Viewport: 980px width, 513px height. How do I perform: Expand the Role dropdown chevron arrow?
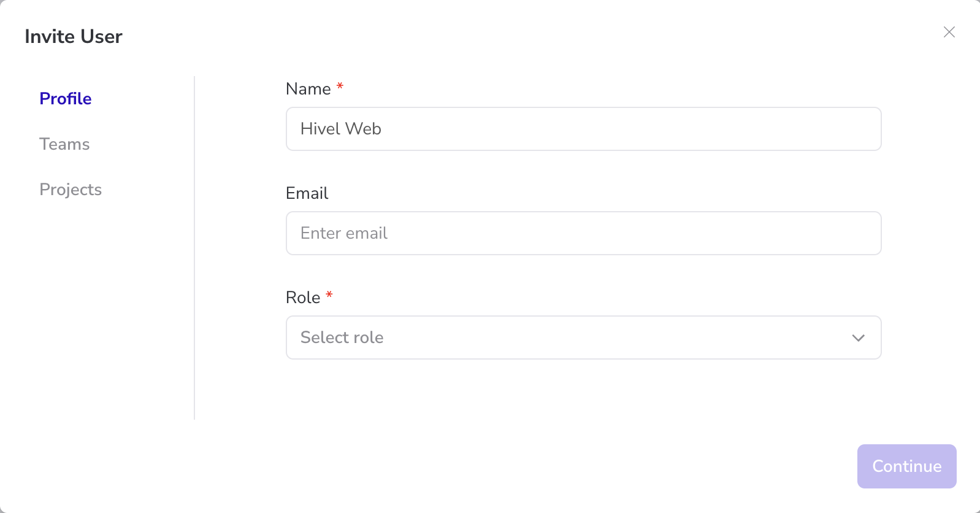click(x=858, y=338)
